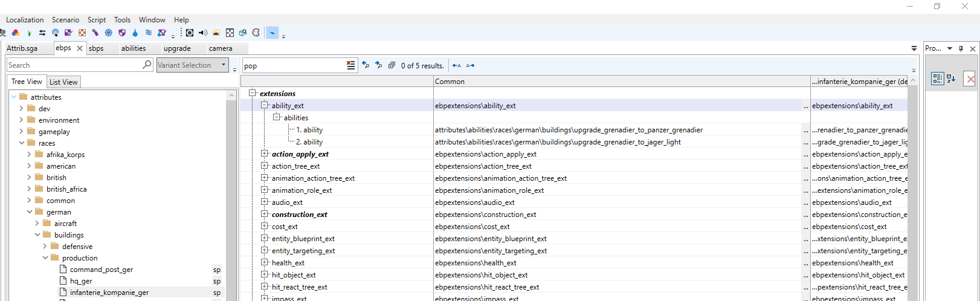This screenshot has height=301, width=980.
Task: Collapse the ability_ext node
Action: 265,105
